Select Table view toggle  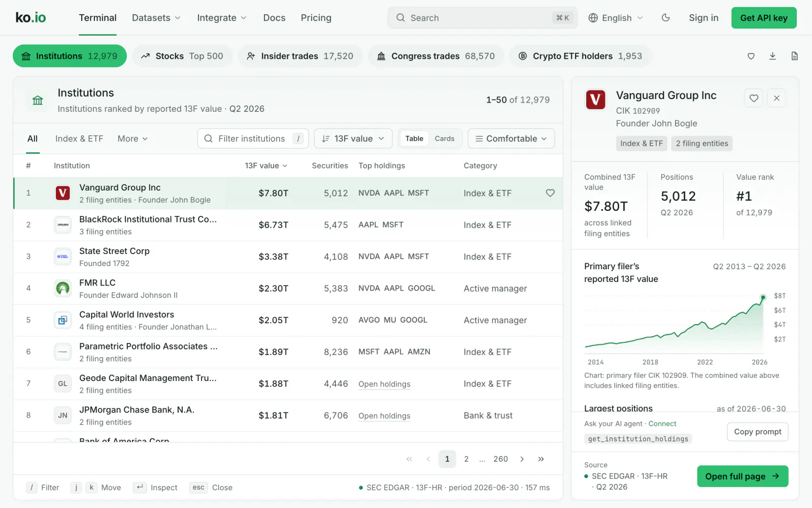414,139
